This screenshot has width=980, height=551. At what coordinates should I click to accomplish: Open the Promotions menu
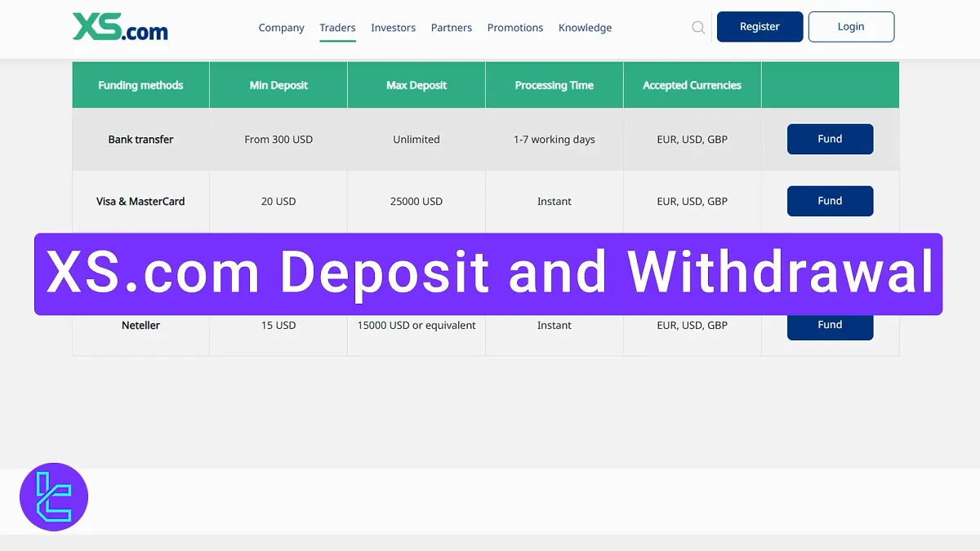click(514, 27)
